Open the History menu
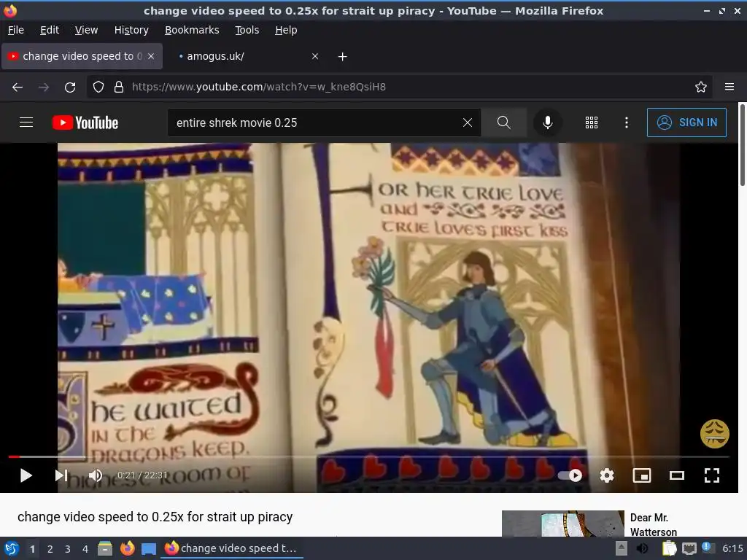The image size is (747, 560). click(x=131, y=30)
